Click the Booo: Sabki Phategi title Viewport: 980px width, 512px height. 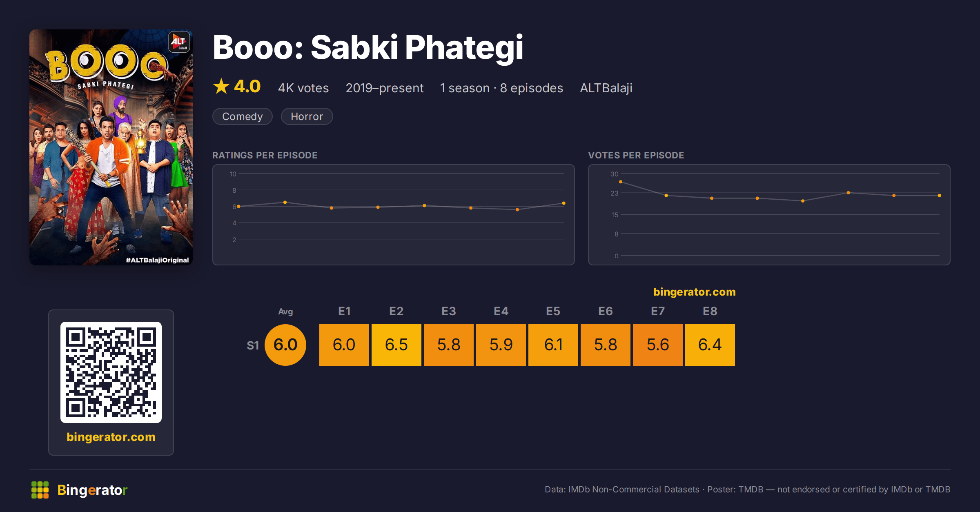click(x=368, y=48)
